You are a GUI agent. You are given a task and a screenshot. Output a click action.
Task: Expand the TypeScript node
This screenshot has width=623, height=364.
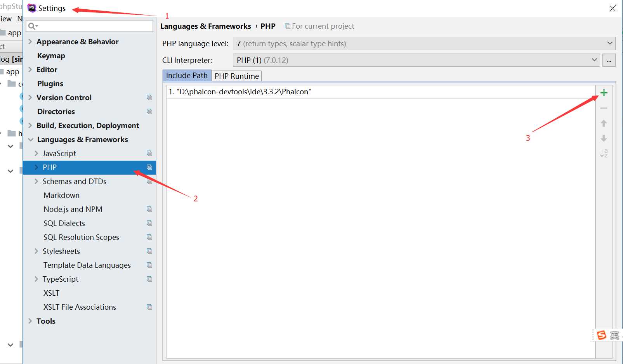click(x=36, y=279)
